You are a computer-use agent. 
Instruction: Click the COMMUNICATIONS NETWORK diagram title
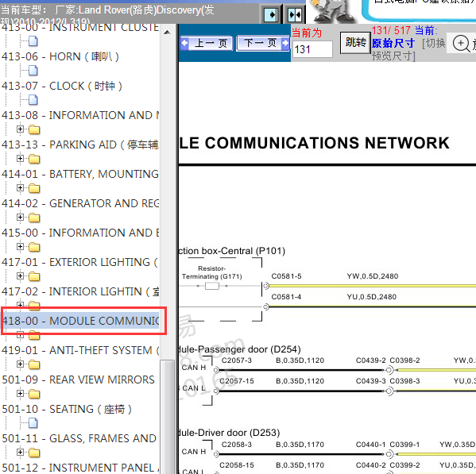click(x=314, y=143)
